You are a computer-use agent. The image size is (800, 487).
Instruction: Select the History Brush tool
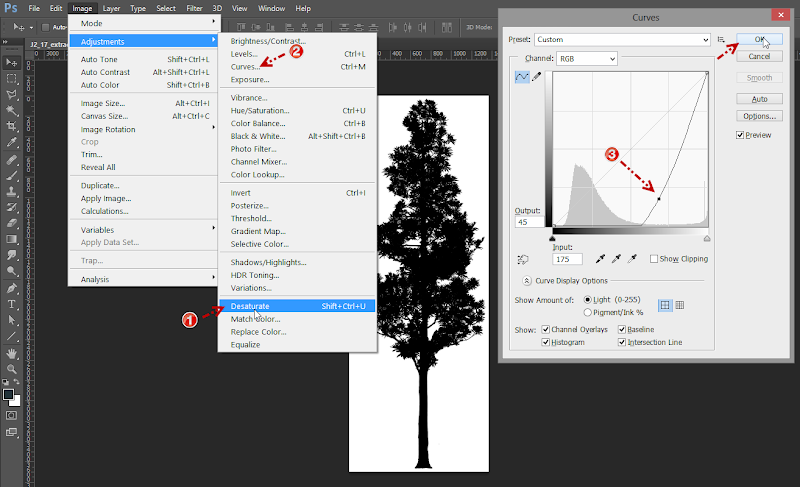pyautogui.click(x=11, y=208)
